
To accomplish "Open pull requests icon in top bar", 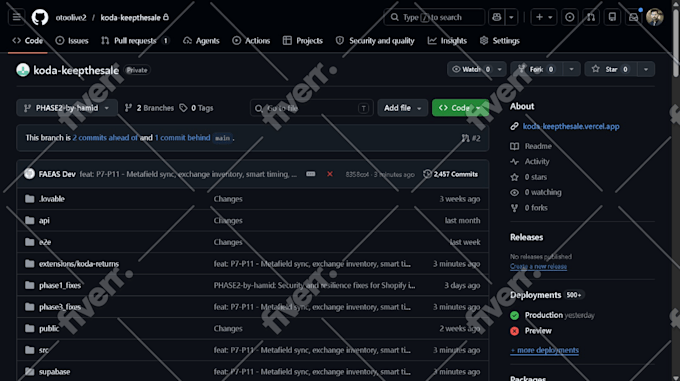I will coord(591,17).
